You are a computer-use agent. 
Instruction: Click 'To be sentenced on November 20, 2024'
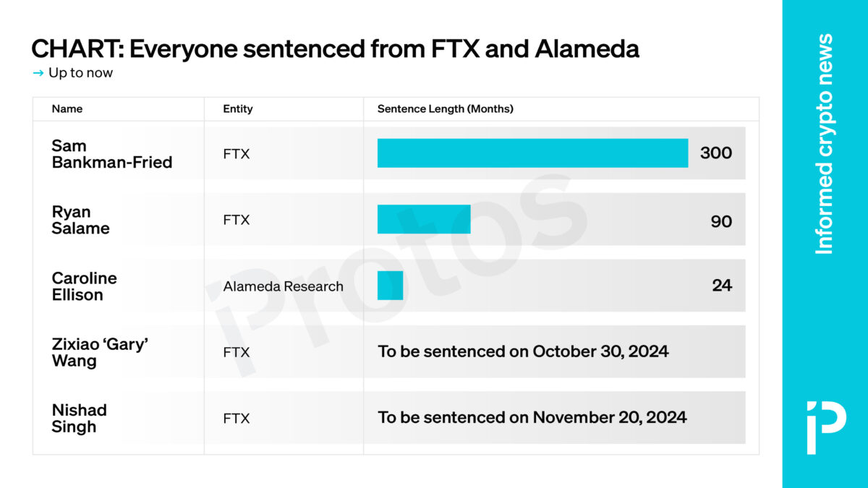click(x=532, y=418)
